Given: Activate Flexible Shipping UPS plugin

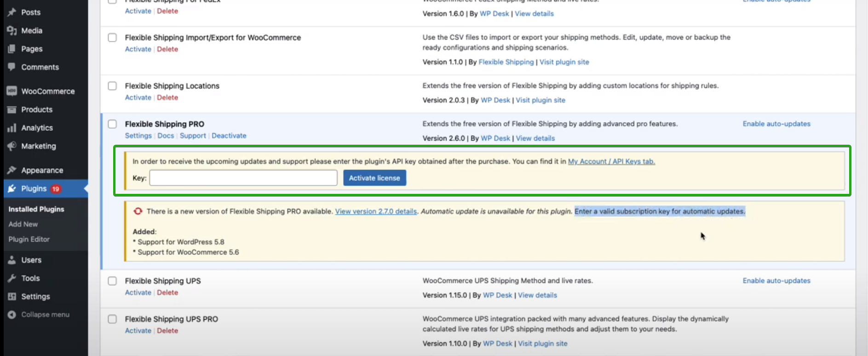Looking at the screenshot, I should (x=138, y=293).
